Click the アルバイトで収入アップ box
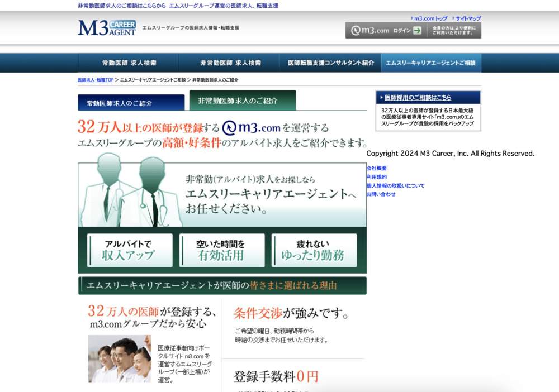 tap(130, 250)
